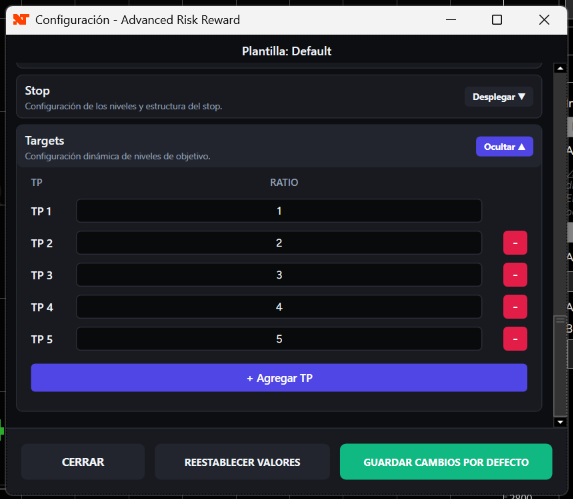Click the 'TP 5' row label
The width and height of the screenshot is (573, 499).
[x=42, y=339]
